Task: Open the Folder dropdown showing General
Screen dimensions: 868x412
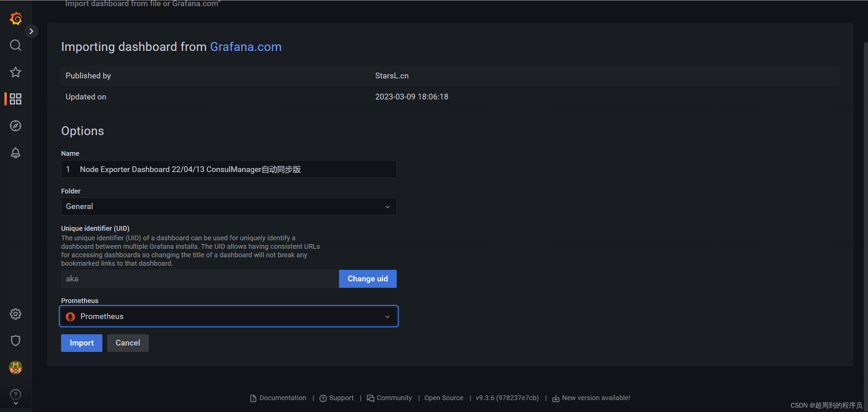Action: [229, 206]
